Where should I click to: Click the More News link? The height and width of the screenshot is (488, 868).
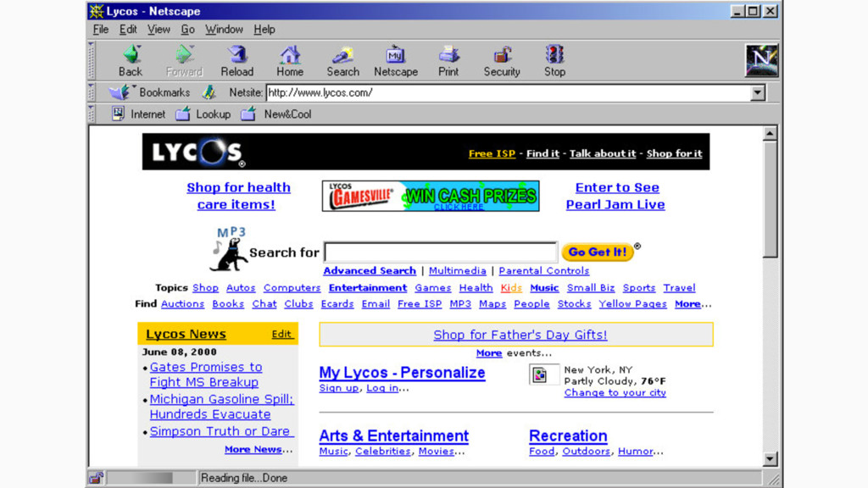coord(253,449)
